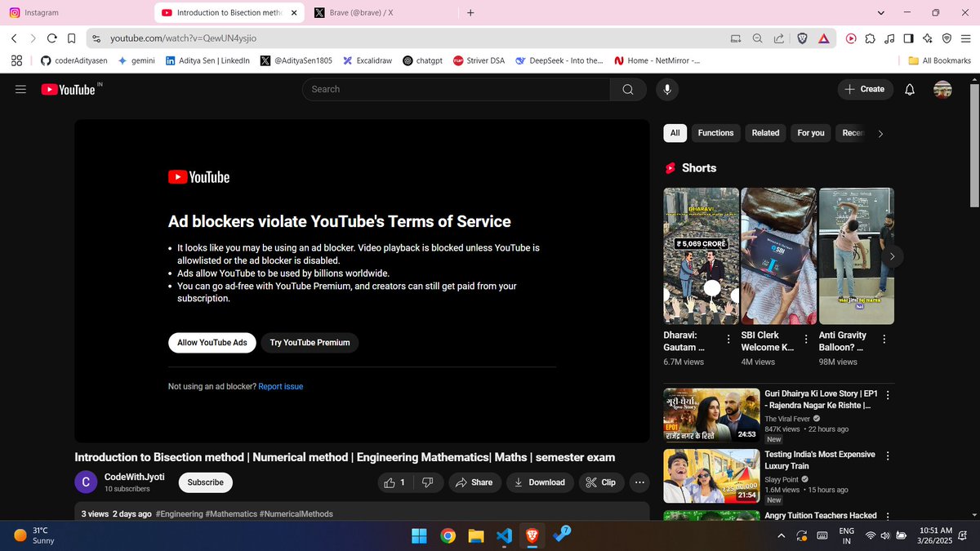
Task: Open File Explorer from the taskbar
Action: click(x=476, y=535)
